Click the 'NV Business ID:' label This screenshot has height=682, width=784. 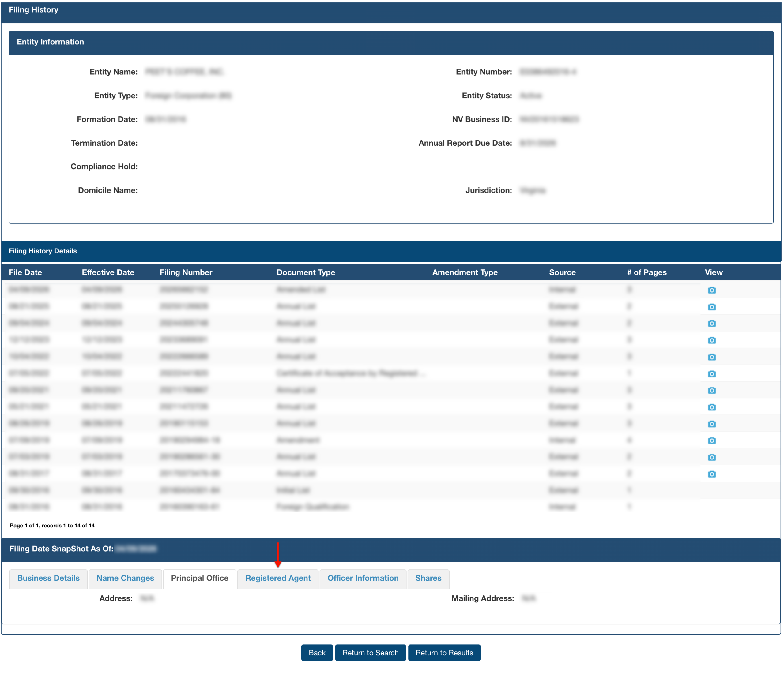(x=482, y=119)
